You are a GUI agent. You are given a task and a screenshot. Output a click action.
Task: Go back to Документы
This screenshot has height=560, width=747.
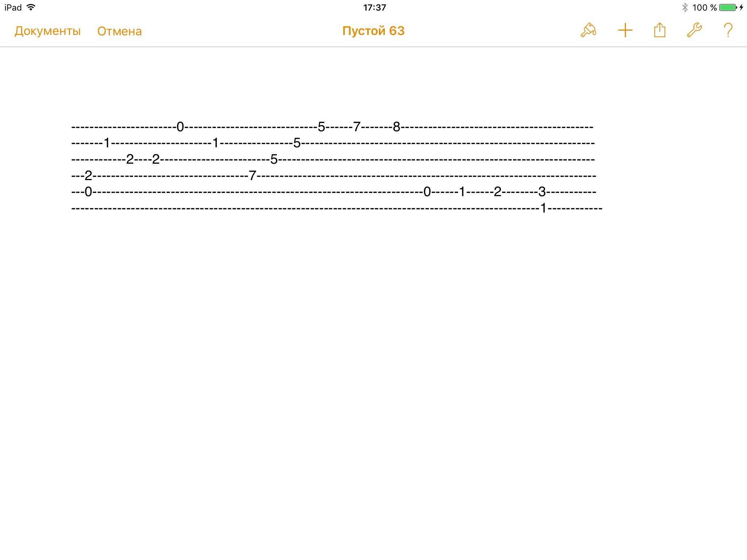pos(47,31)
